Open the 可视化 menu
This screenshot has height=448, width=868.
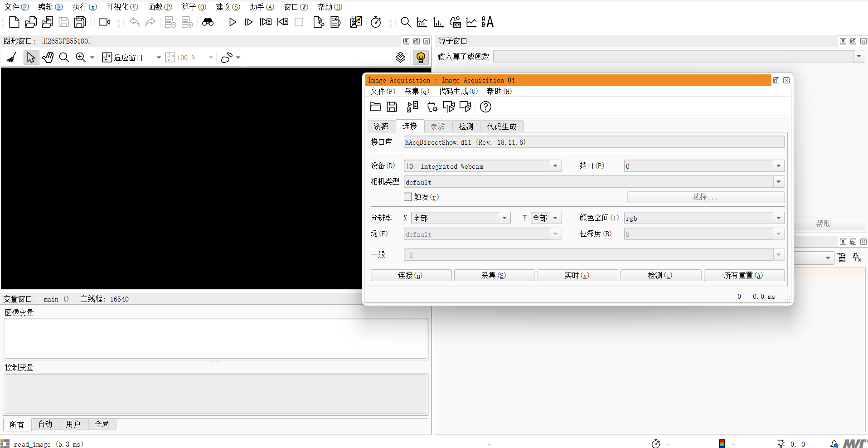(122, 7)
